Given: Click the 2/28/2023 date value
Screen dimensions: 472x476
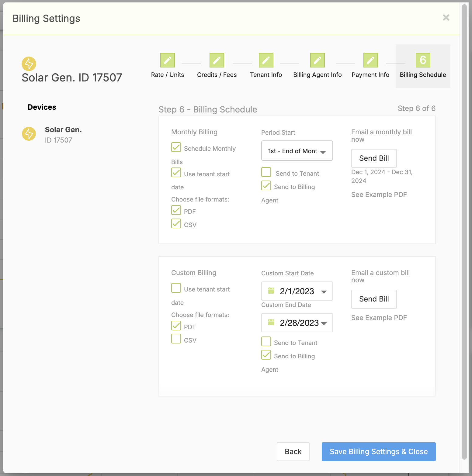Looking at the screenshot, I should tap(299, 323).
